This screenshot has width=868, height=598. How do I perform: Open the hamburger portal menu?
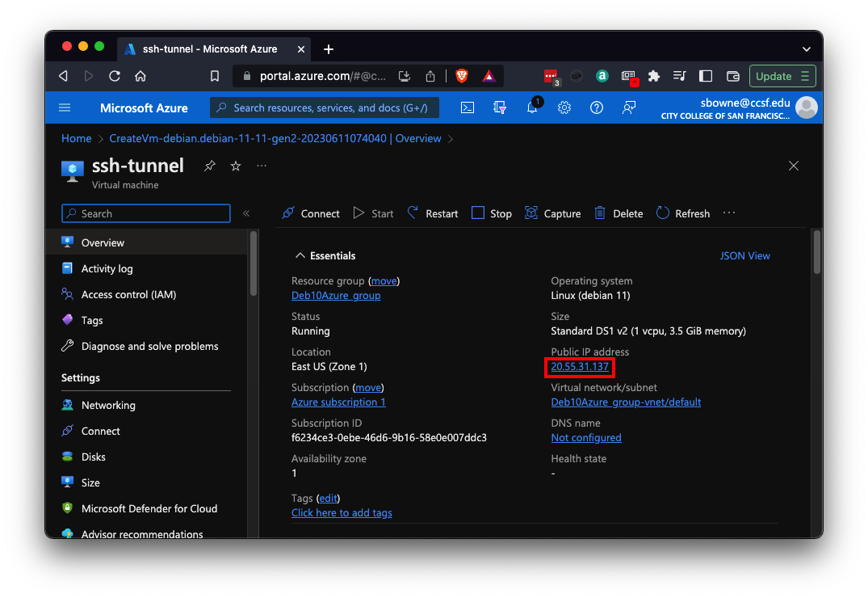[65, 107]
